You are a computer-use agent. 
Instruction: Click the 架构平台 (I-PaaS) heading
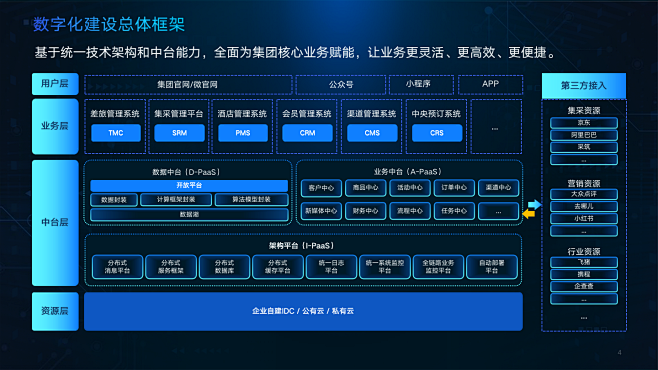pos(302,246)
